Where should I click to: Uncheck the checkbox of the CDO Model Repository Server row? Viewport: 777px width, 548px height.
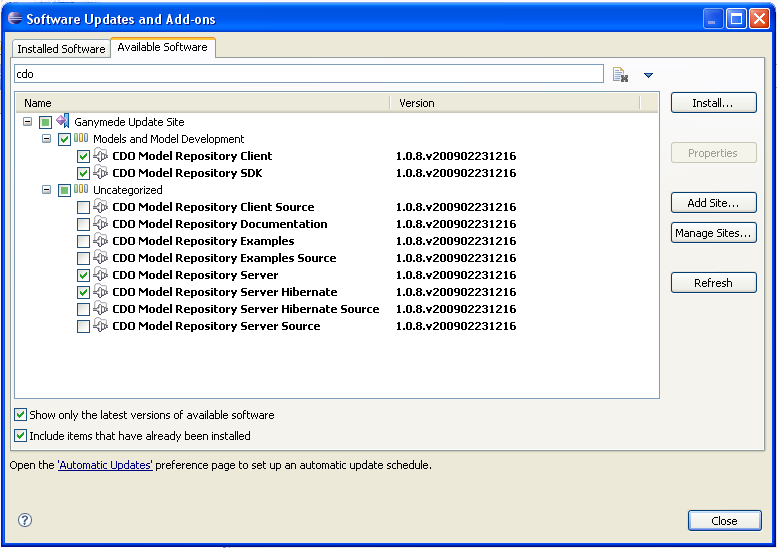click(x=83, y=275)
